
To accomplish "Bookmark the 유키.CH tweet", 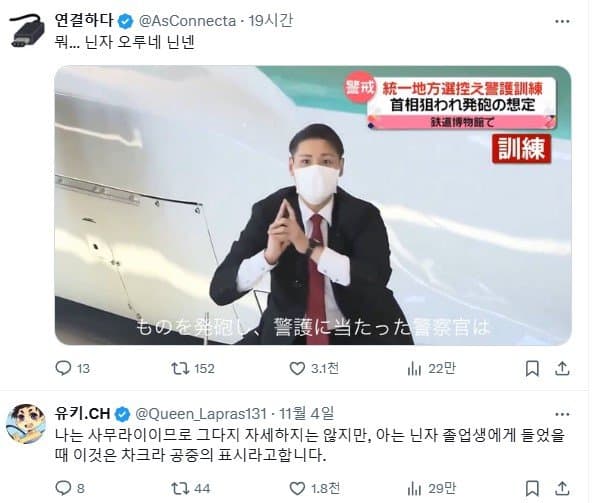I will [x=532, y=489].
